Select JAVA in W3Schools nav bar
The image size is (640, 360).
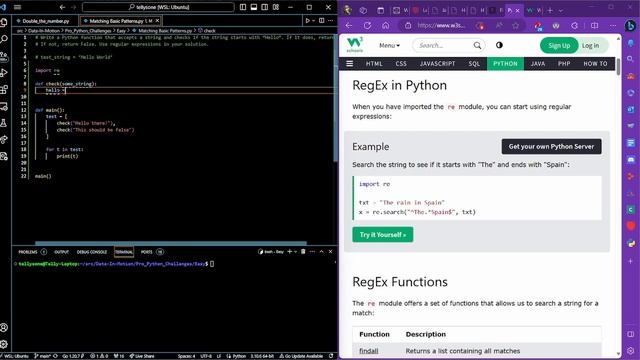pyautogui.click(x=538, y=64)
